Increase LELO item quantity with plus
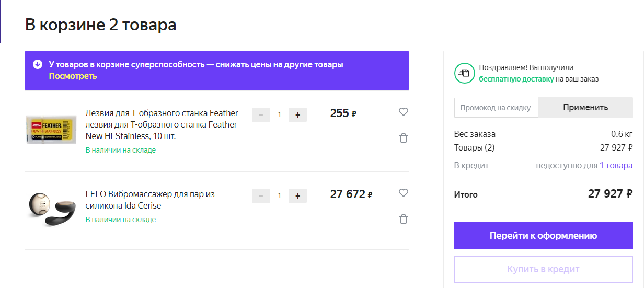This screenshot has width=644, height=288. click(x=298, y=195)
